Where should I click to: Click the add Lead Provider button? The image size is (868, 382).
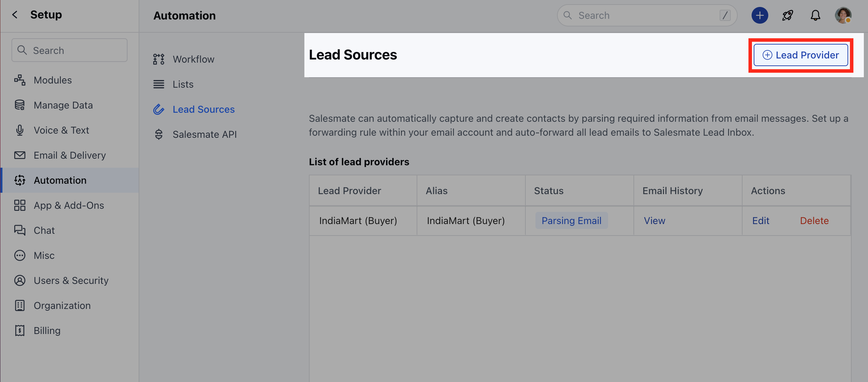801,55
